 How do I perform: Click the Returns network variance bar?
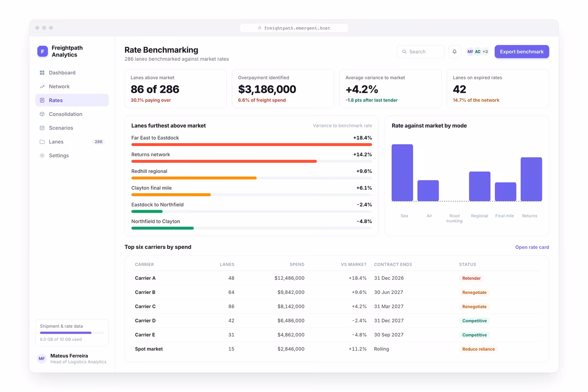tap(224, 161)
